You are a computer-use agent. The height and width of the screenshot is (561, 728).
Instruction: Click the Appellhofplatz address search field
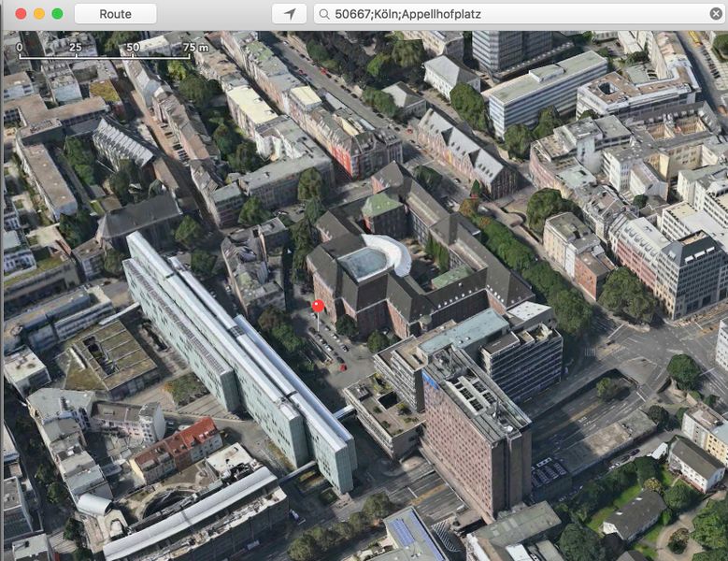514,14
